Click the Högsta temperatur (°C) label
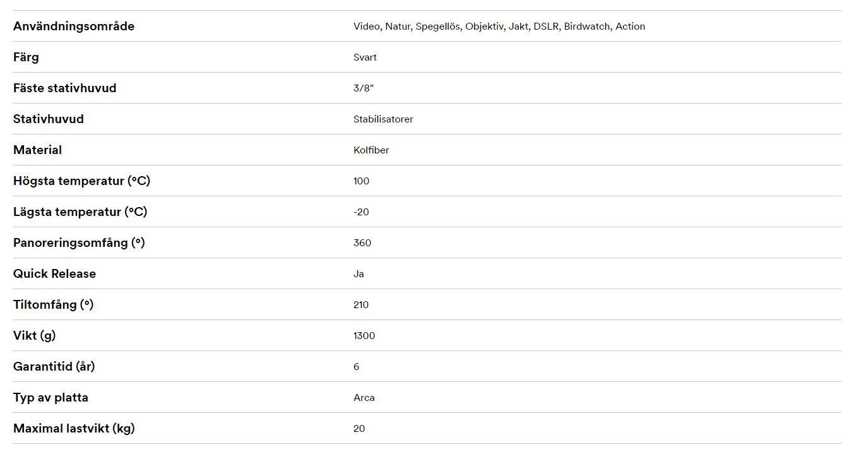Viewport: 868px width, 454px height. [x=82, y=181]
